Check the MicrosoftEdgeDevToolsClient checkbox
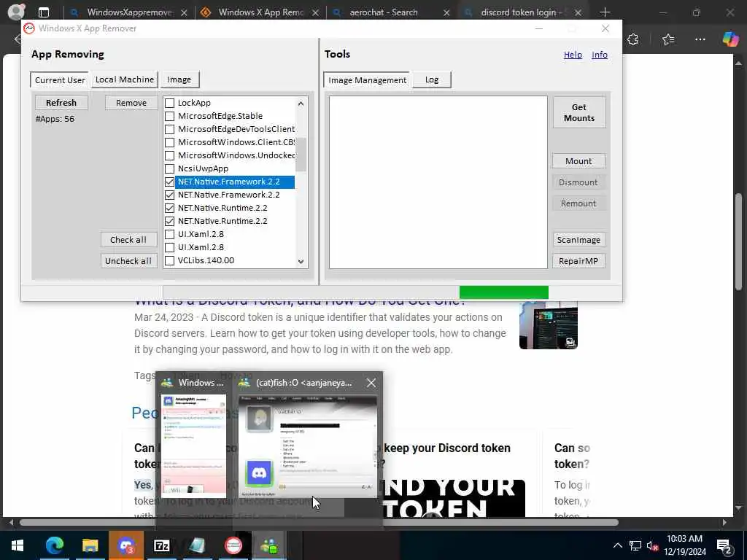The height and width of the screenshot is (560, 747). point(169,129)
